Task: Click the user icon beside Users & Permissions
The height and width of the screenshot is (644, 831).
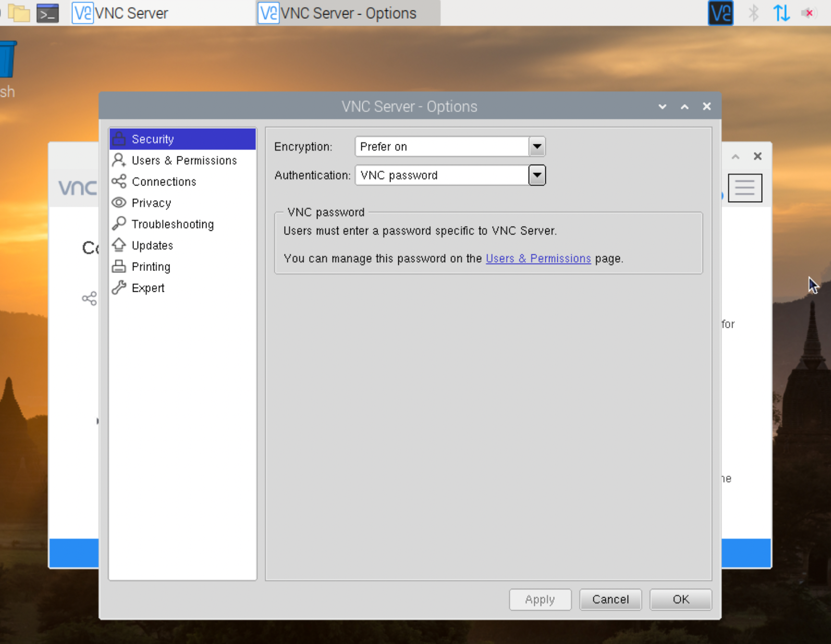Action: pos(119,160)
